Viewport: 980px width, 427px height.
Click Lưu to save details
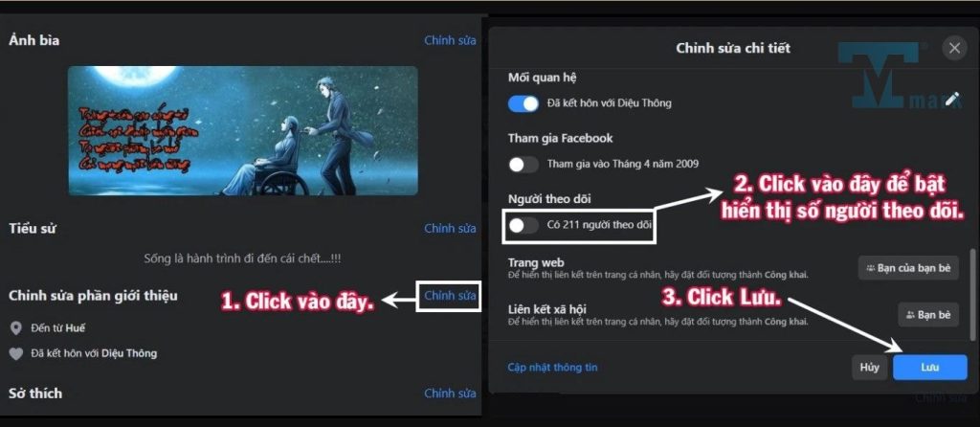coord(930,368)
